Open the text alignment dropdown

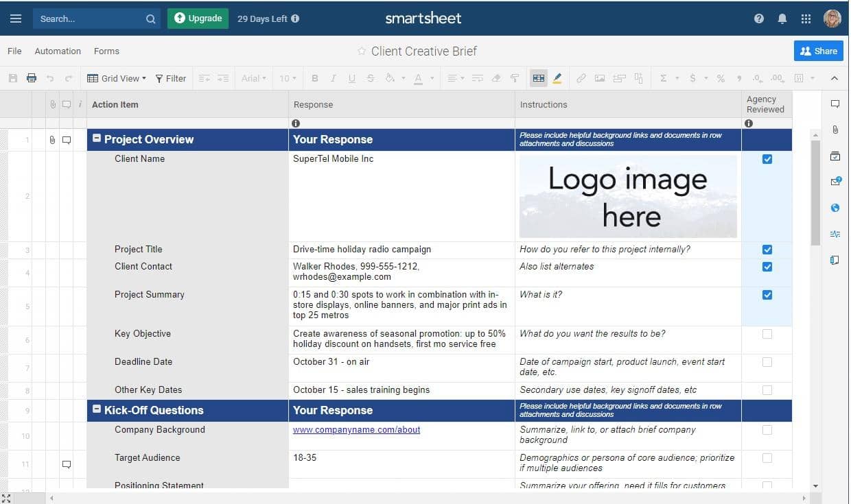[456, 78]
